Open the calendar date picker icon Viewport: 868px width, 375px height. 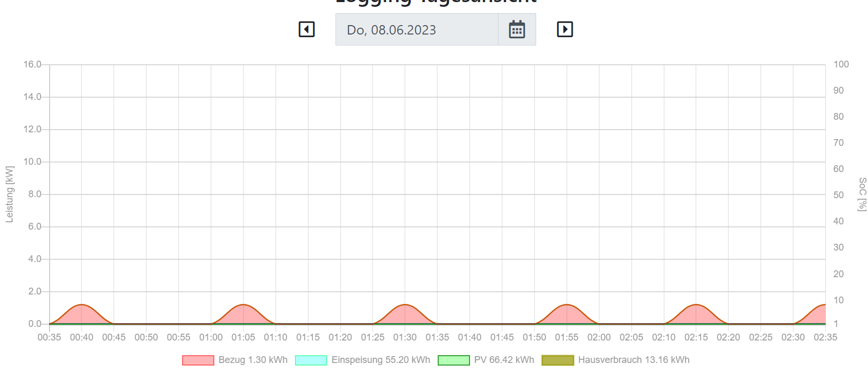[x=517, y=30]
